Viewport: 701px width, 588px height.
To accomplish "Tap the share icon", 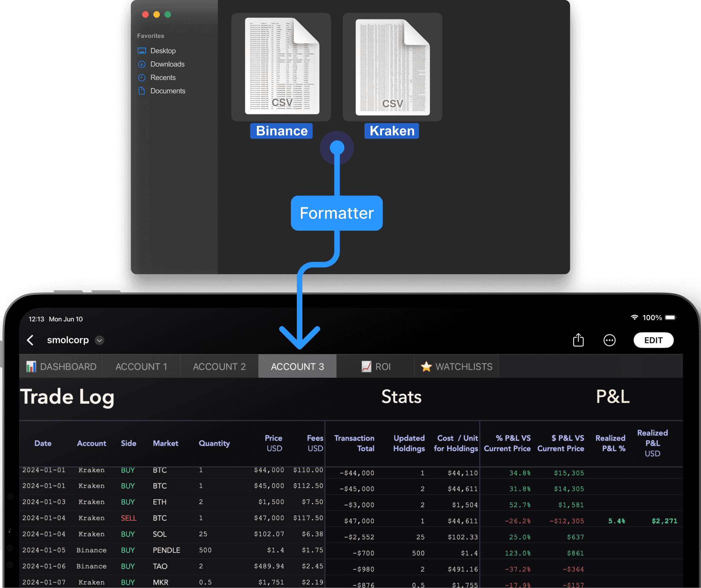I will click(578, 340).
